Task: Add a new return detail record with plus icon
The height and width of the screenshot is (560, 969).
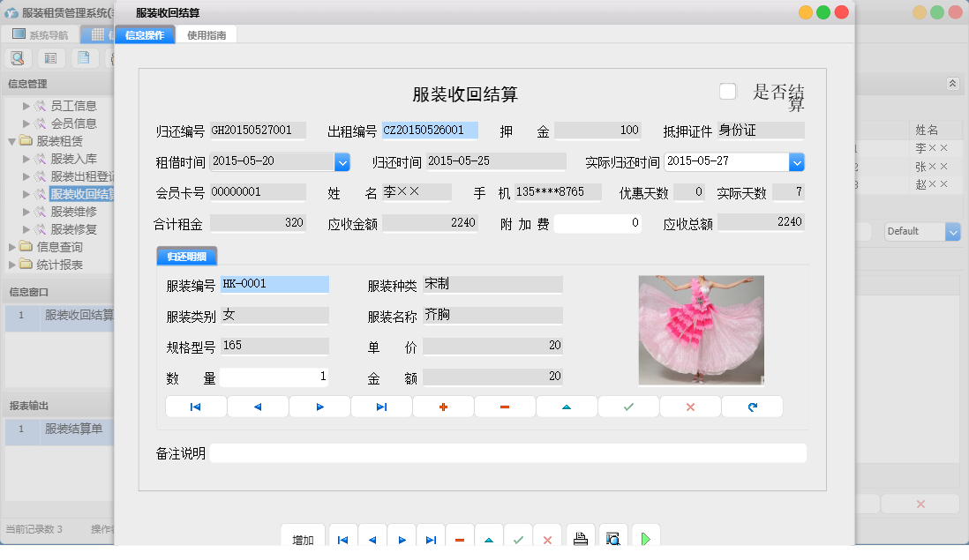Action: click(x=444, y=407)
